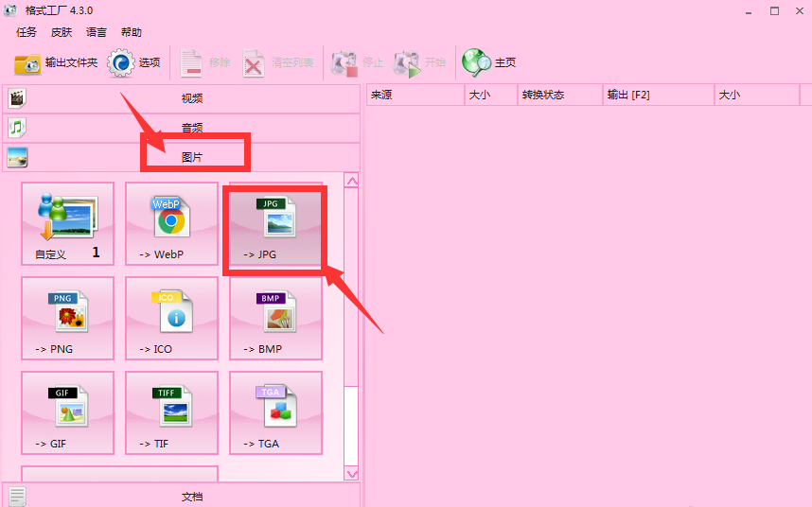
Task: Click the first 大小 column header
Action: click(x=491, y=95)
